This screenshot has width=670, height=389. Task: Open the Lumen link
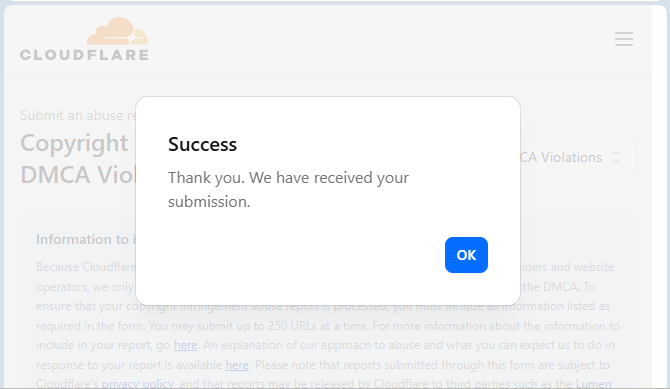[x=594, y=383]
